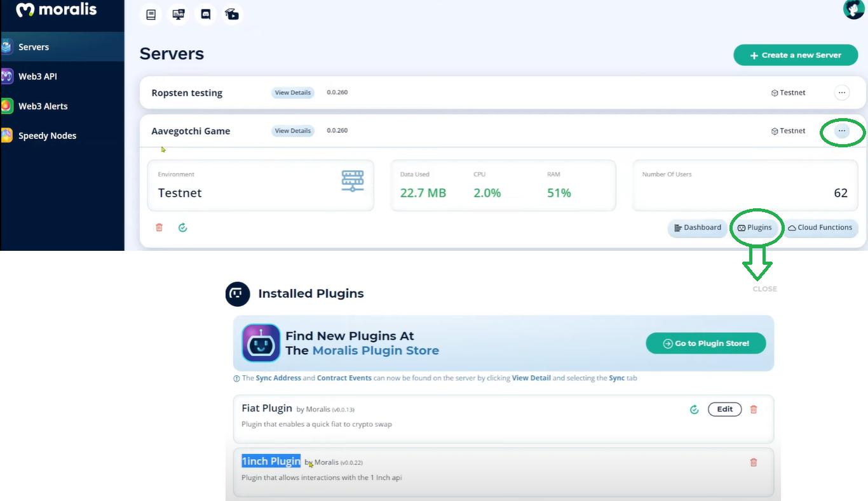The width and height of the screenshot is (868, 501).
Task: Close the Installed Plugins panel
Action: [x=764, y=289]
